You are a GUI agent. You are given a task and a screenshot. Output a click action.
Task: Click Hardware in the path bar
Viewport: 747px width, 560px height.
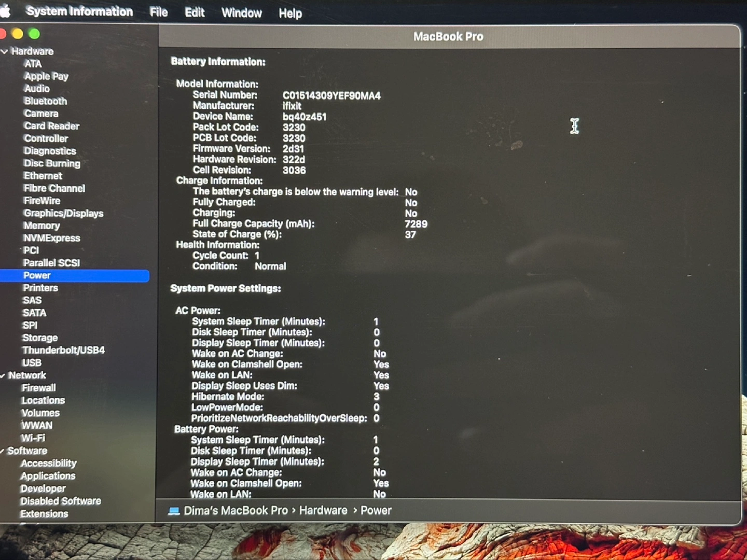(x=323, y=511)
